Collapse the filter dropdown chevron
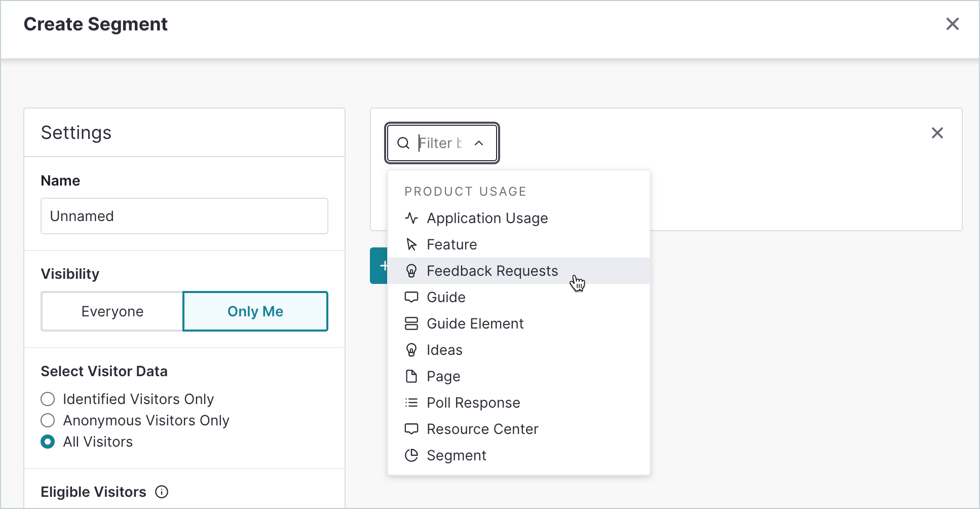This screenshot has width=980, height=509. (x=479, y=143)
